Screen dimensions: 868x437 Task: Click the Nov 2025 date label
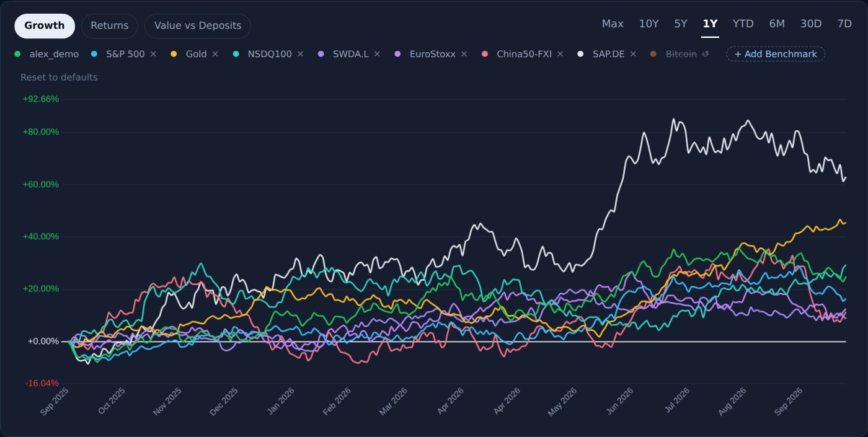pyautogui.click(x=167, y=401)
